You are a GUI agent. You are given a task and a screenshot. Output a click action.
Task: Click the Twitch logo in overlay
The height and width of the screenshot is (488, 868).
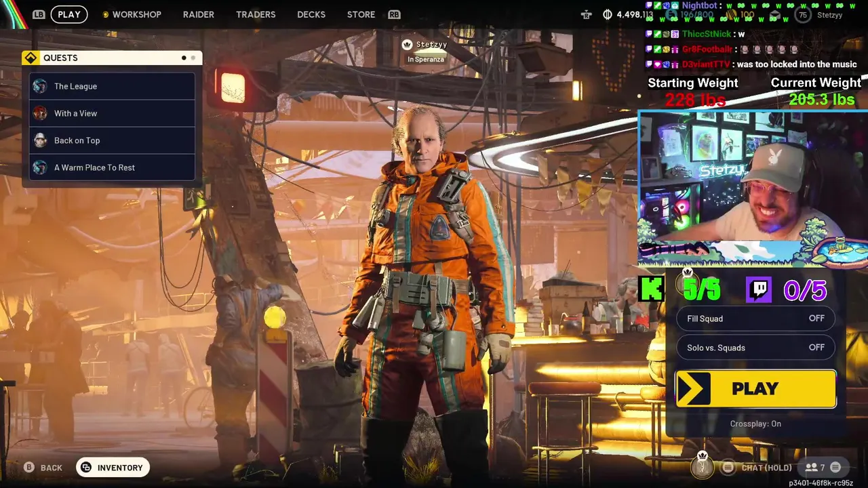tap(759, 290)
